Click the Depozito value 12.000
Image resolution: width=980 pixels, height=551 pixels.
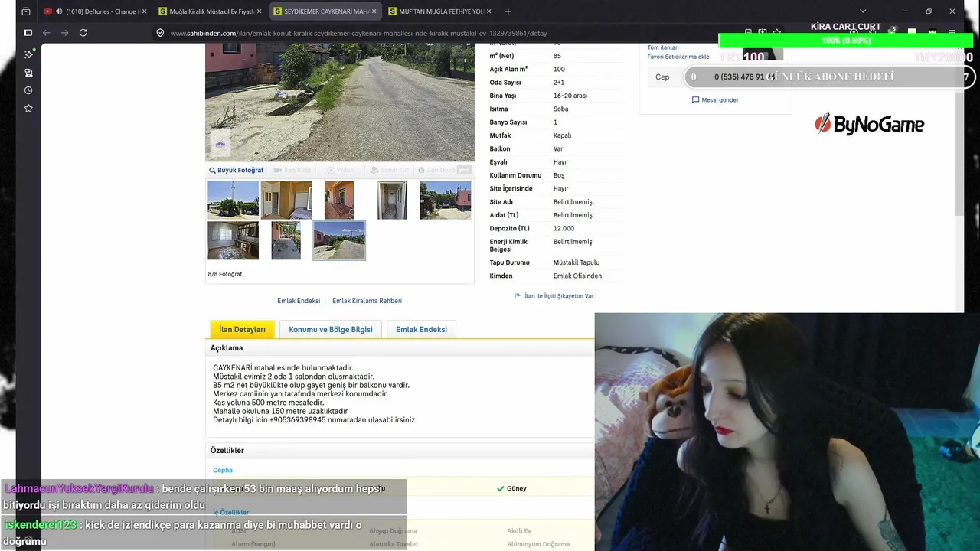click(x=563, y=228)
